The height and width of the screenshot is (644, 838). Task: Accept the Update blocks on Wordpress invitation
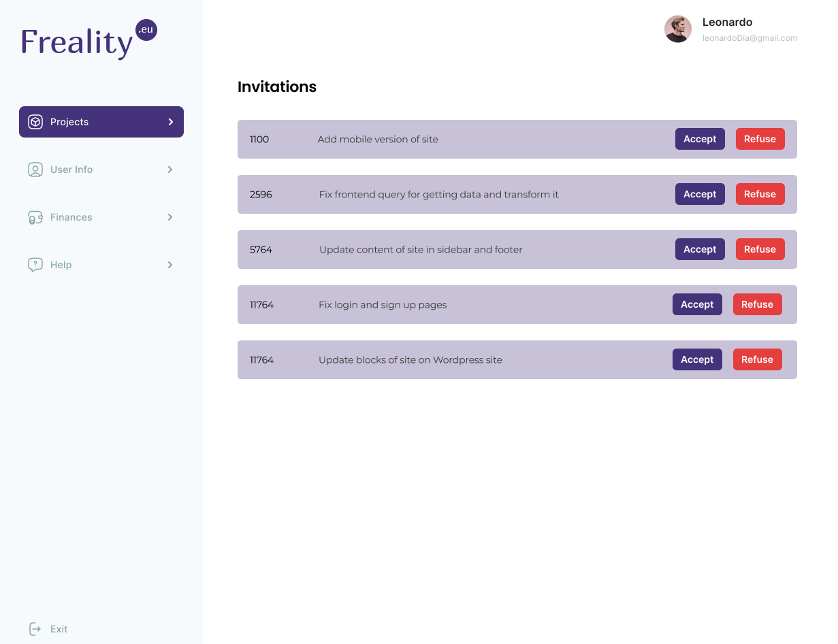(697, 359)
